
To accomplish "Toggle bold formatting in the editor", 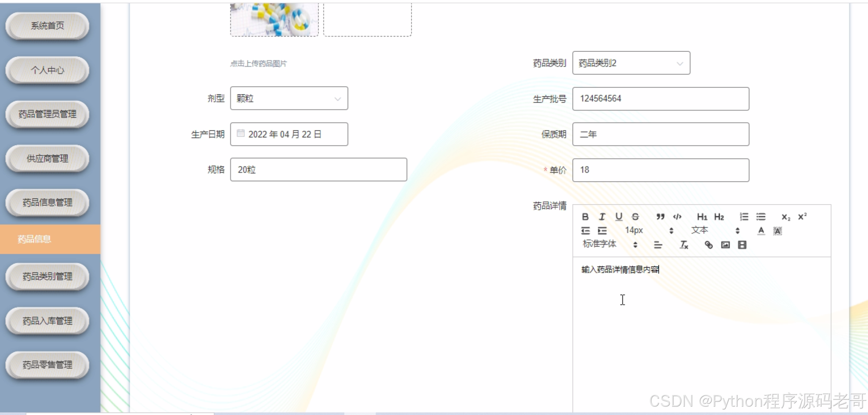I will (x=585, y=217).
